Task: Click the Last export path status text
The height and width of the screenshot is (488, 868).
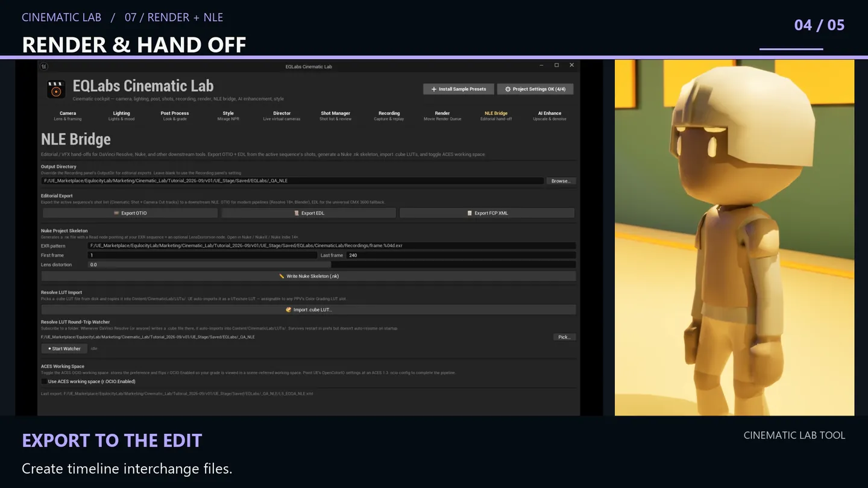Action: tap(177, 393)
